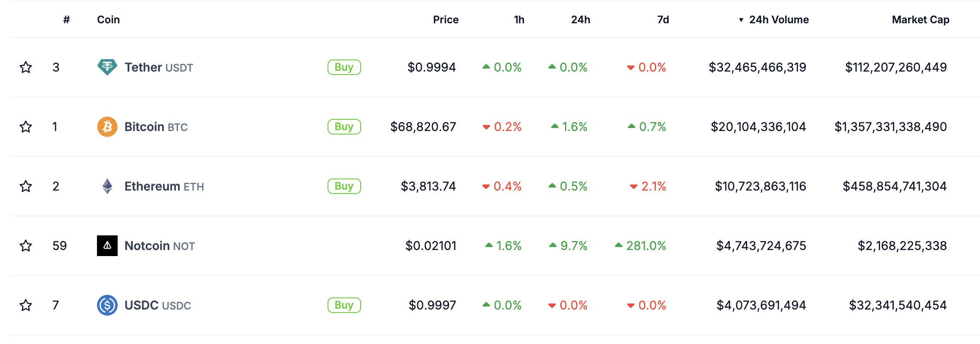Sort the table by Market Cap header
The height and width of the screenshot is (344, 980).
920,20
